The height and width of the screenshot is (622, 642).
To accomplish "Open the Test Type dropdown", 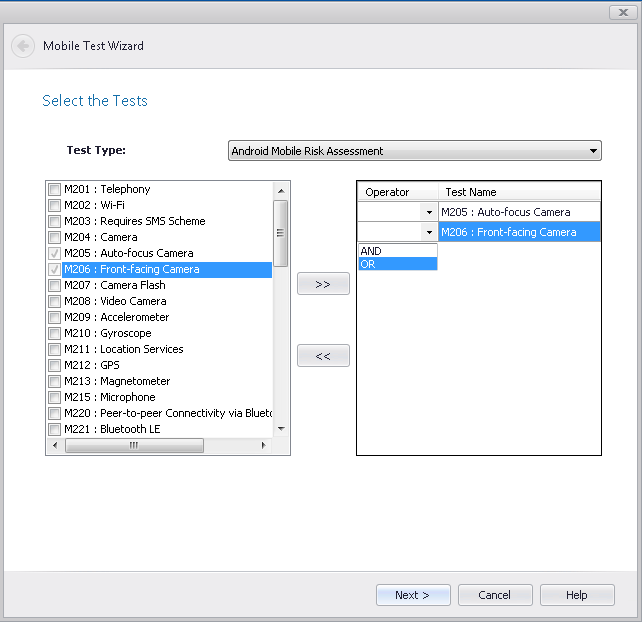I will pyautogui.click(x=594, y=151).
